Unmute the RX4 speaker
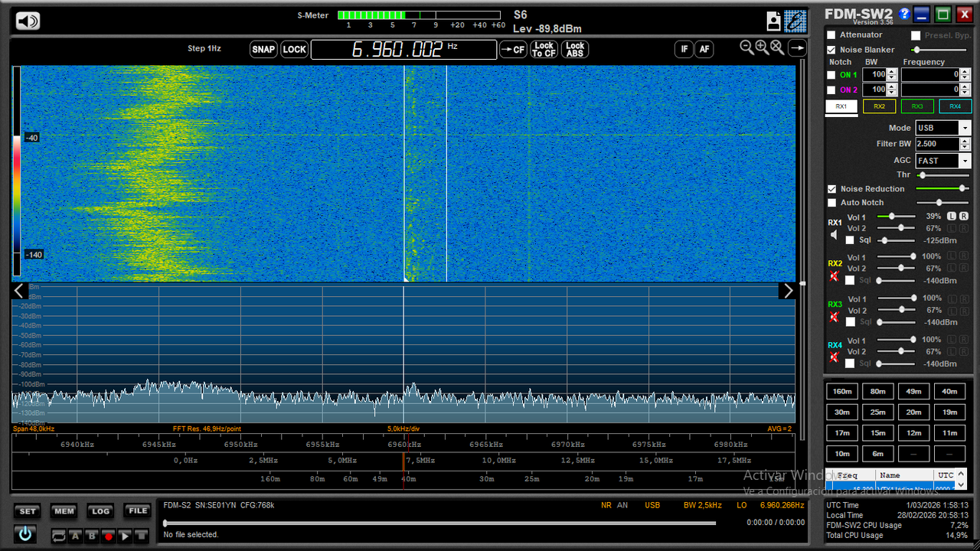Image resolution: width=980 pixels, height=551 pixels. [x=835, y=357]
